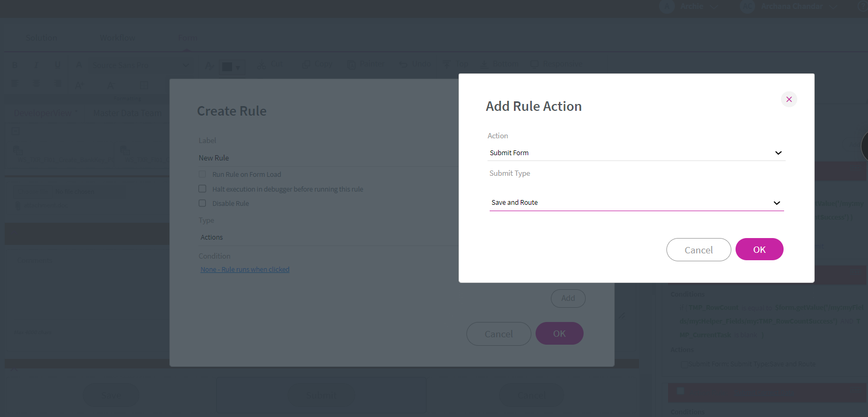The image size is (868, 417).
Task: Click the Underline formatting icon
Action: (x=58, y=65)
